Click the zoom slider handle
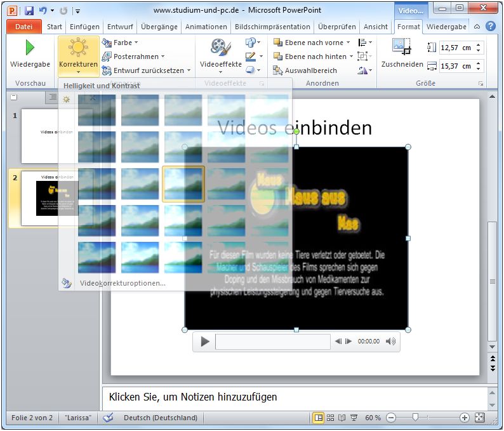 415,418
